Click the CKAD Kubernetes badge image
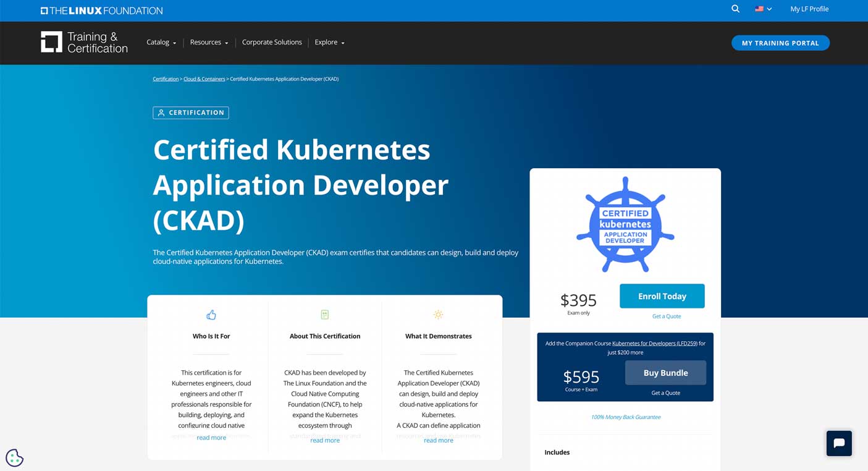Image resolution: width=868 pixels, height=471 pixels. coord(625,225)
